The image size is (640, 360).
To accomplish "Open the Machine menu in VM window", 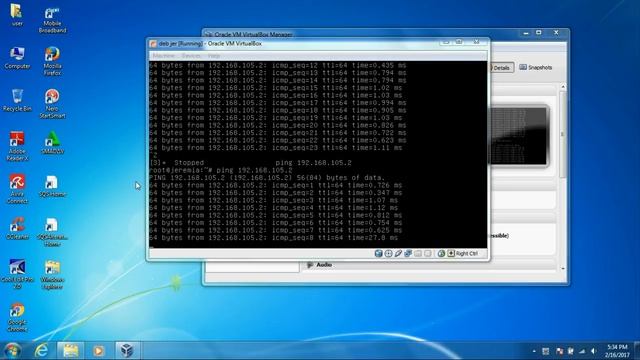I will pyautogui.click(x=163, y=56).
